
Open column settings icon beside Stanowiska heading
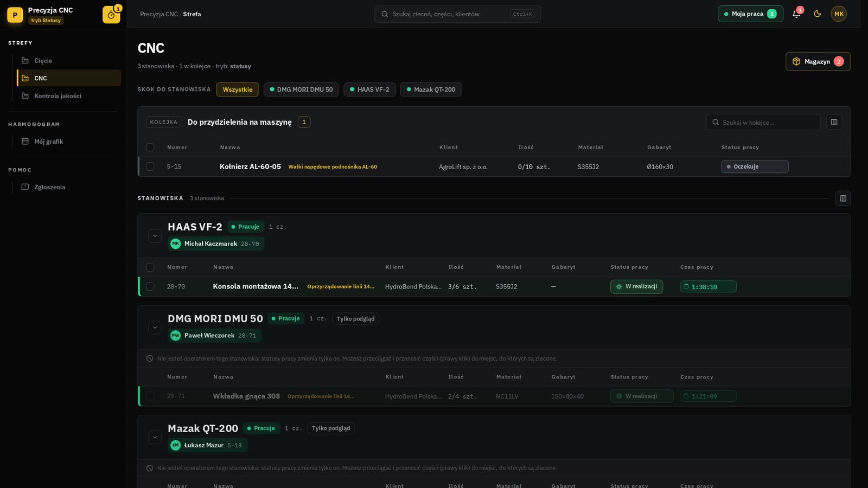(843, 198)
